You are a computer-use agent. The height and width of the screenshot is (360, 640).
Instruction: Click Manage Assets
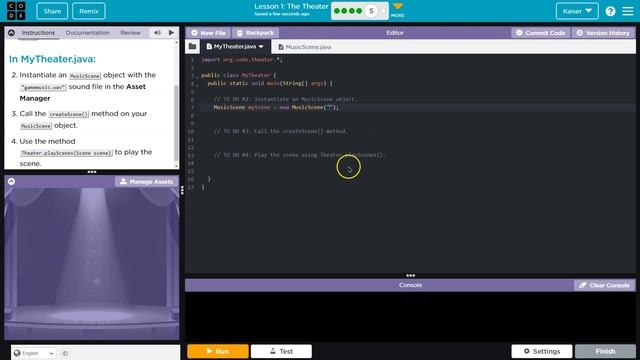click(146, 181)
